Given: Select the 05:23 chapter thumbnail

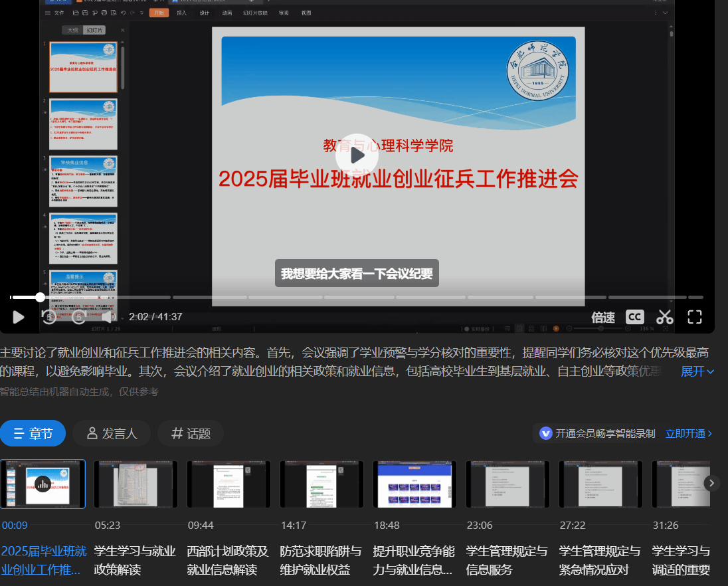Looking at the screenshot, I should pyautogui.click(x=136, y=484).
